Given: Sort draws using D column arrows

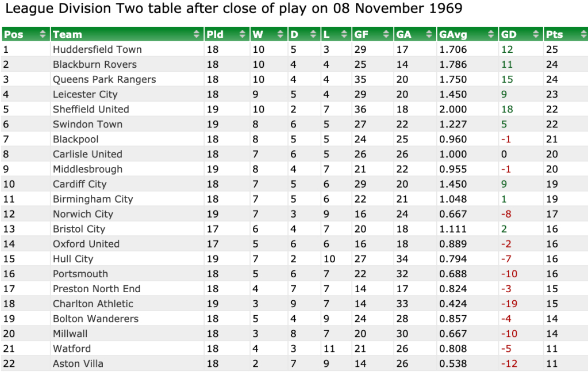Looking at the screenshot, I should (x=313, y=34).
